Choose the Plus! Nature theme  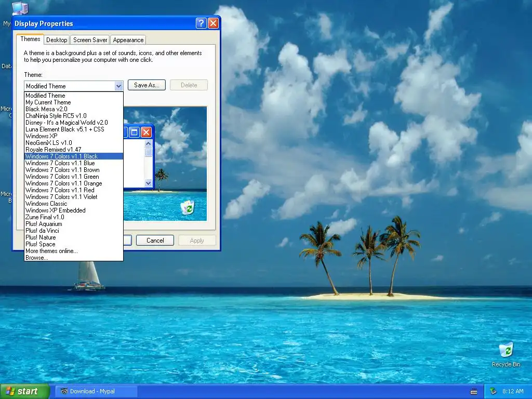pos(74,237)
